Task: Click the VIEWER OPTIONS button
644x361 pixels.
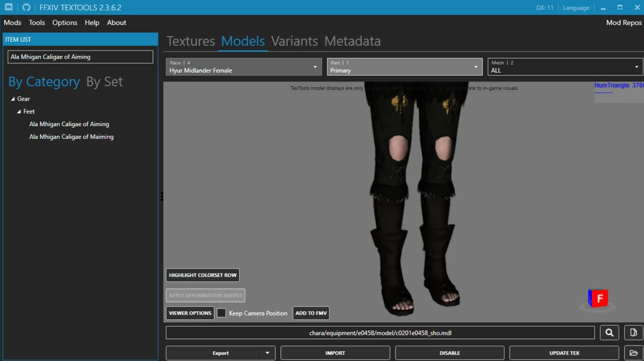Action: click(x=190, y=313)
